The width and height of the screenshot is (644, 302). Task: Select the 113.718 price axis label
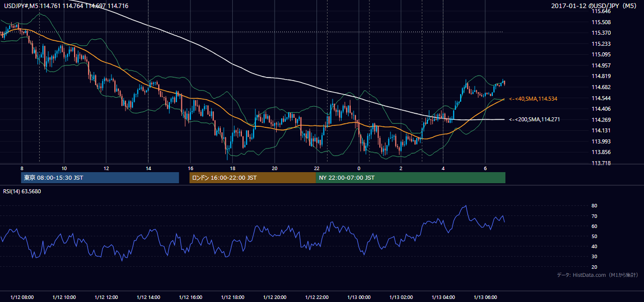[x=601, y=163]
